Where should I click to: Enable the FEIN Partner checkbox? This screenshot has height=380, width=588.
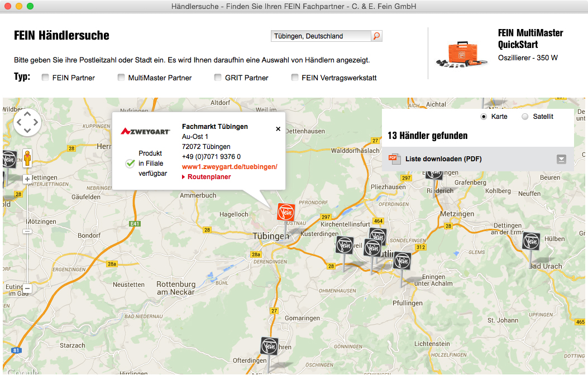tap(45, 77)
